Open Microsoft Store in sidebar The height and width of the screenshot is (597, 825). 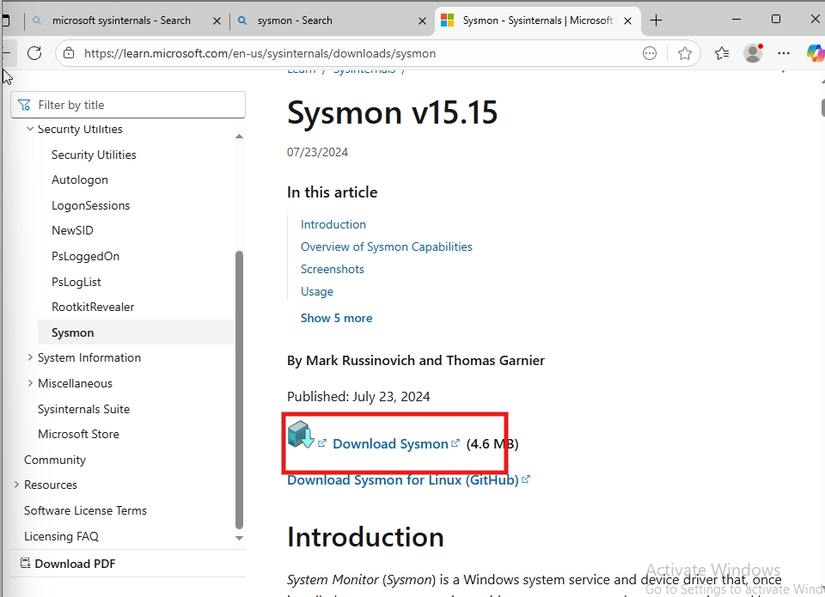pyautogui.click(x=78, y=434)
